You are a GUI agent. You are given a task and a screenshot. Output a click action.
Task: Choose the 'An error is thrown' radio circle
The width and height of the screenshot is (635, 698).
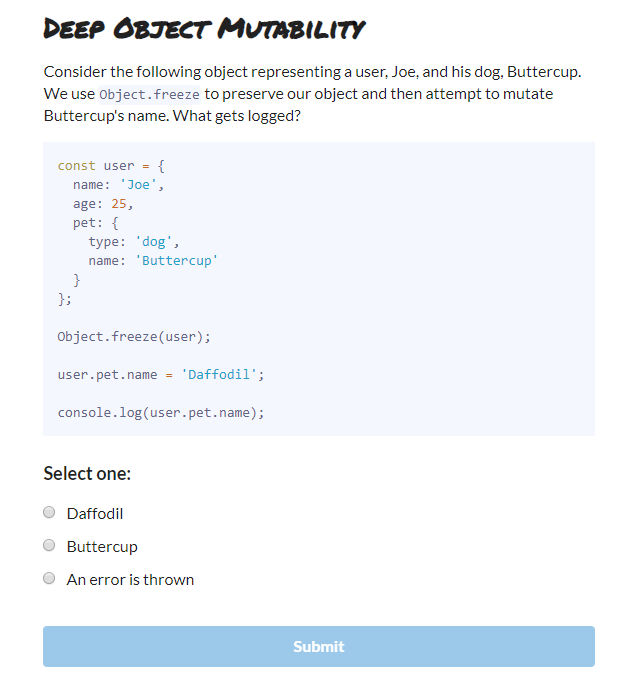click(49, 578)
